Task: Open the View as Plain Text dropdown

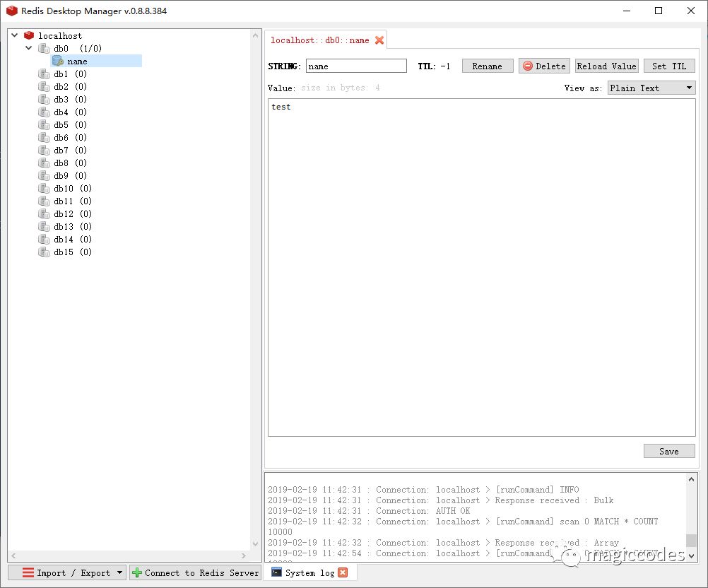Action: click(651, 88)
